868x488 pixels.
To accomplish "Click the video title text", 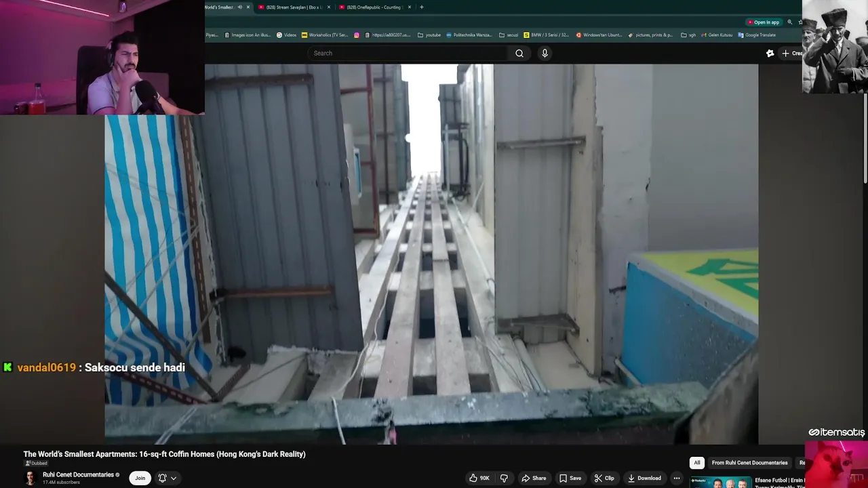I will coord(164,454).
